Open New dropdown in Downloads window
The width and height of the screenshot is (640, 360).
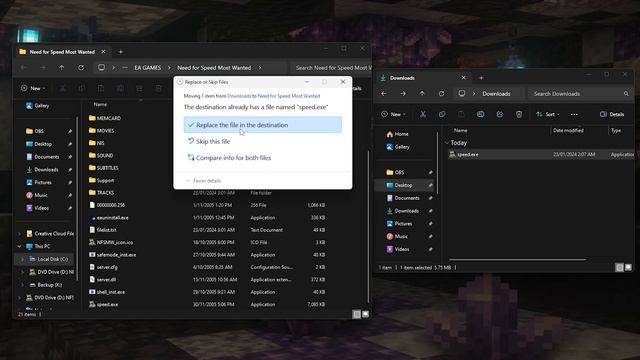click(393, 114)
